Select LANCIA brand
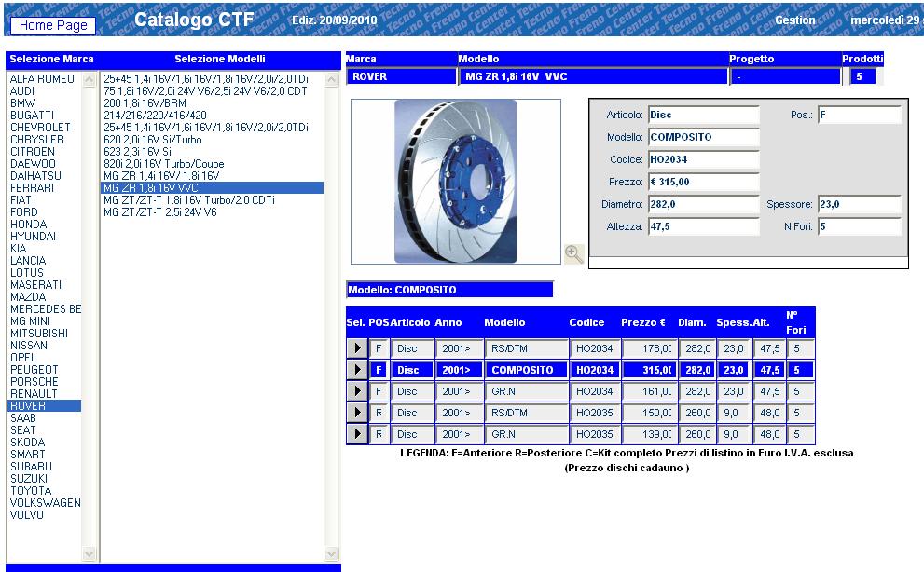924x572 pixels. pos(28,260)
